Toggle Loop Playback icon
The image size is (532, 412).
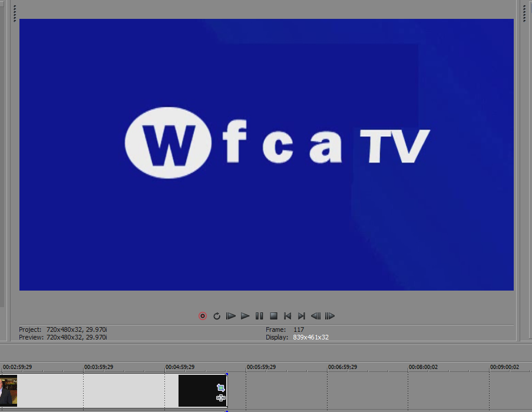[217, 316]
